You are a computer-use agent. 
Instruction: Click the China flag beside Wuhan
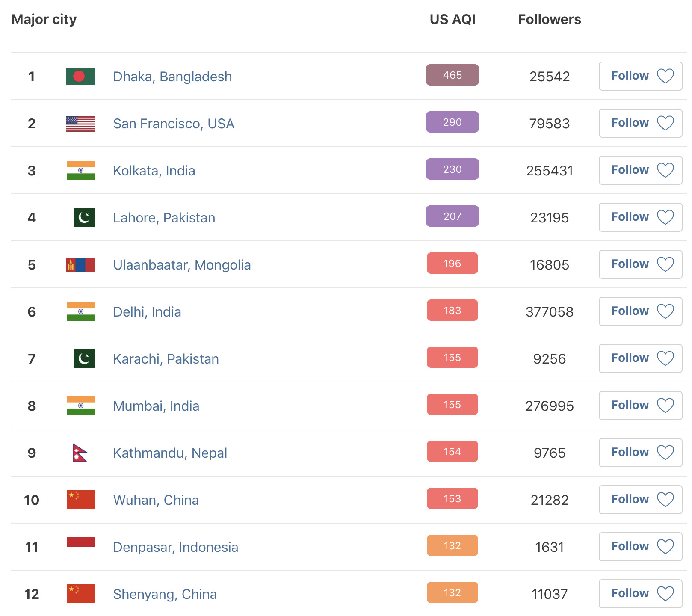click(80, 500)
